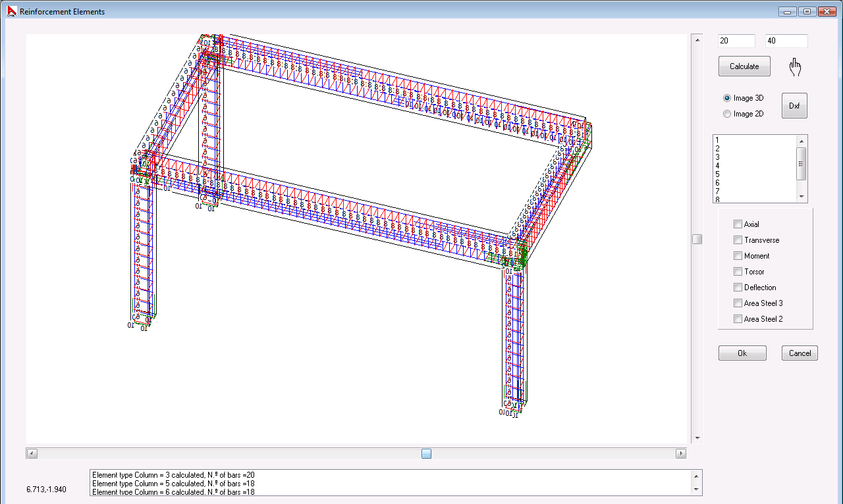
Task: Select item 3 in the element list
Action: click(717, 157)
